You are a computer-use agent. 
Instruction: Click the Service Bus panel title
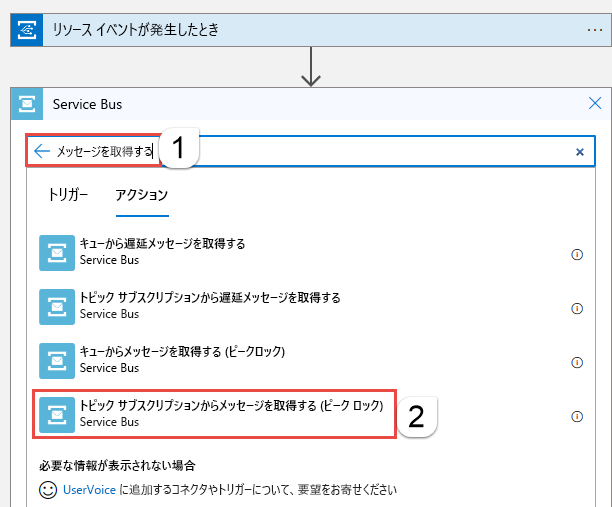[x=87, y=104]
